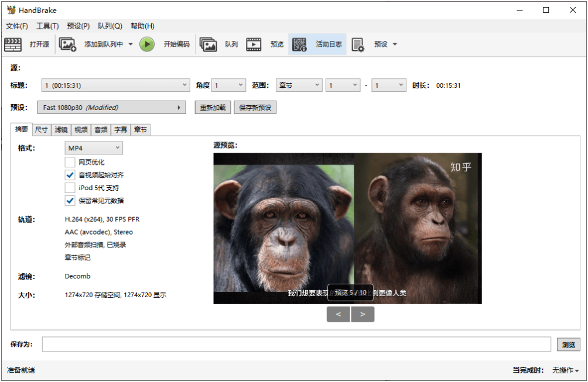Click the 准备就绪 status text

20,370
